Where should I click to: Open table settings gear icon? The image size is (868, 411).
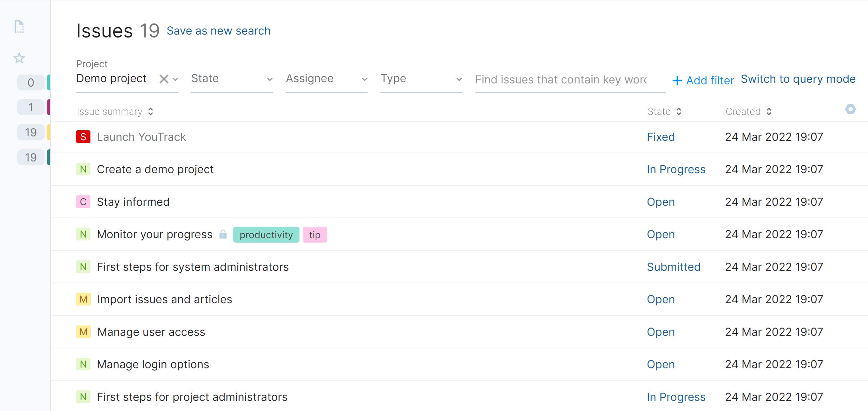click(x=850, y=109)
